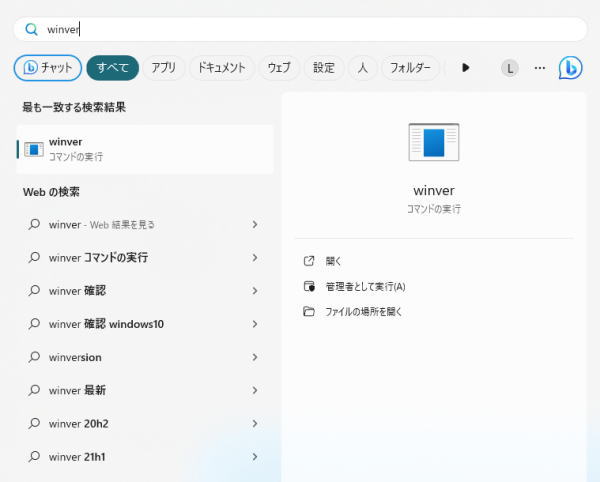600x482 pixels.
Task: Click the search icon beside winver 21h1
Action: click(34, 456)
